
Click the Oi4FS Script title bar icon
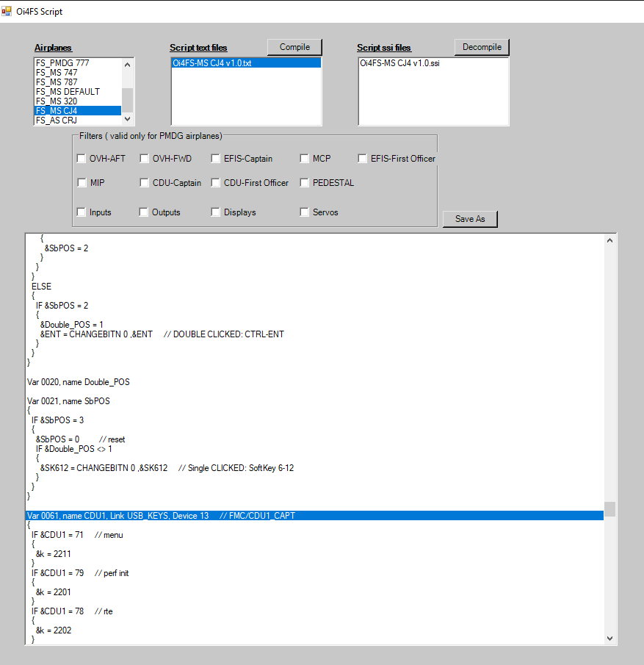7,11
